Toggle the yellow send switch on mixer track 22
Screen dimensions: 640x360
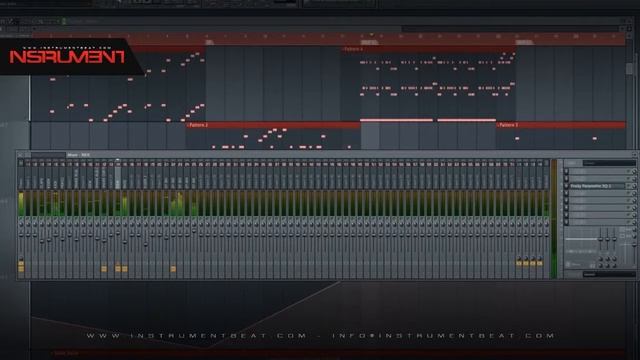173,269
